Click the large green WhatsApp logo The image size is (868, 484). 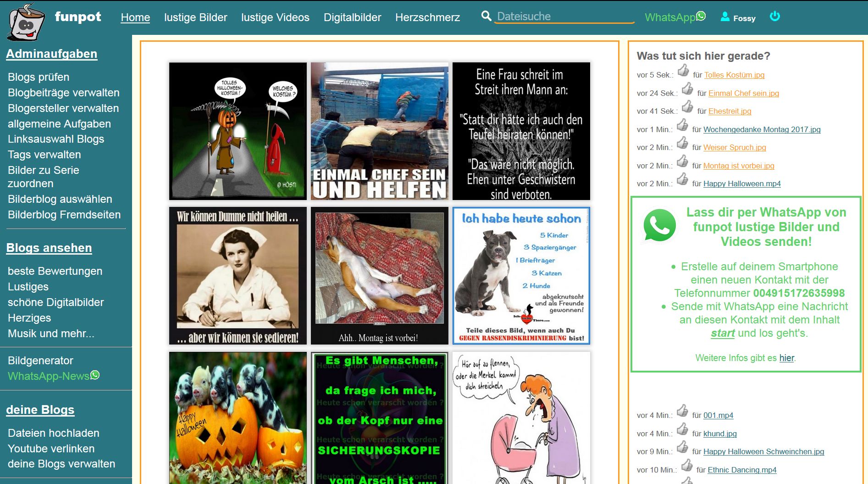[x=659, y=225]
